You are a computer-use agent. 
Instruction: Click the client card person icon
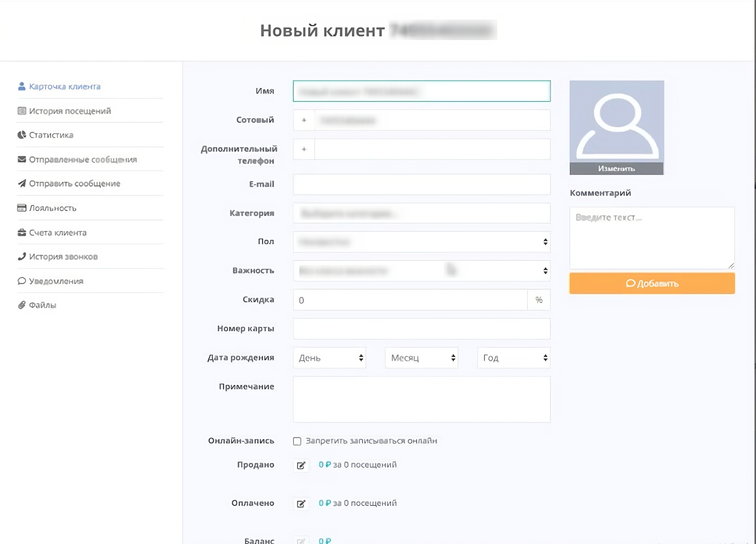[x=22, y=87]
